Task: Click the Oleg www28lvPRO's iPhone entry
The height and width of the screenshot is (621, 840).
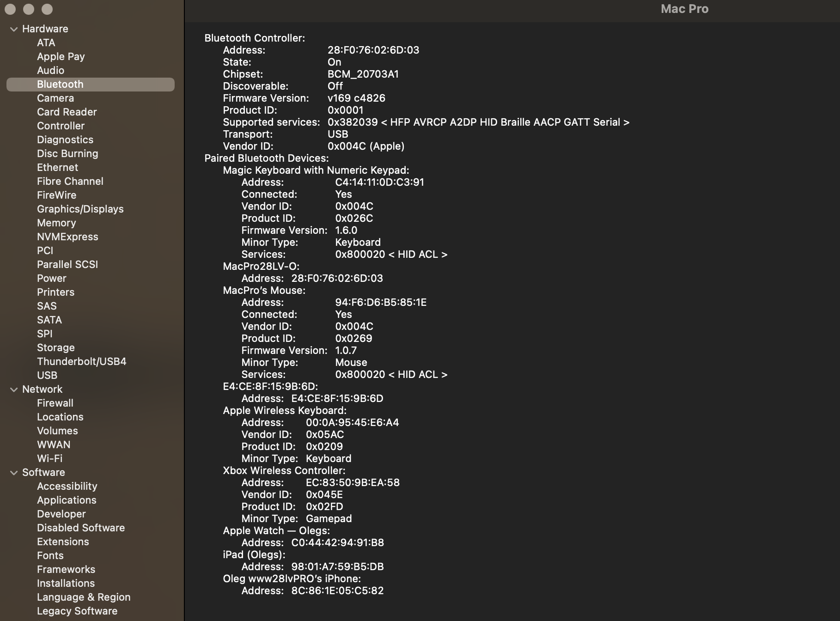Action: coord(292,578)
